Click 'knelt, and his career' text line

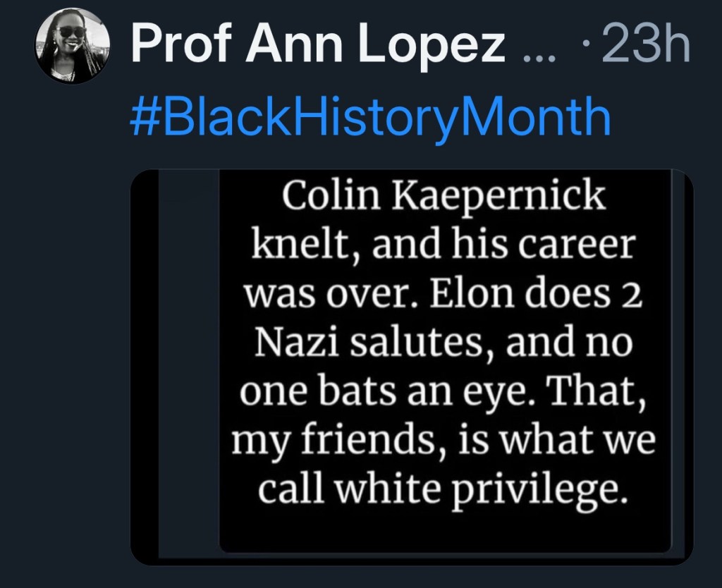click(x=443, y=247)
